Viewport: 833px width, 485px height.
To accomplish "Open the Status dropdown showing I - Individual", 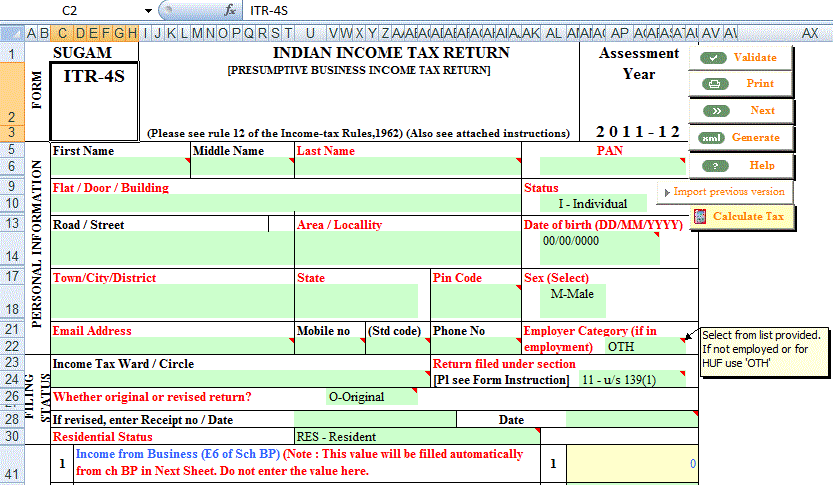I will tap(593, 203).
